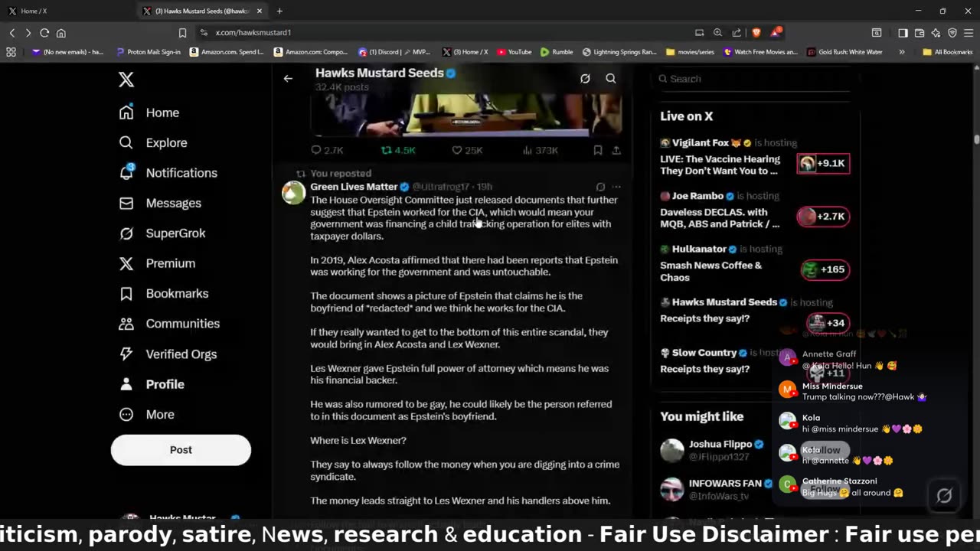
Task: Click the white Post button
Action: (181, 450)
